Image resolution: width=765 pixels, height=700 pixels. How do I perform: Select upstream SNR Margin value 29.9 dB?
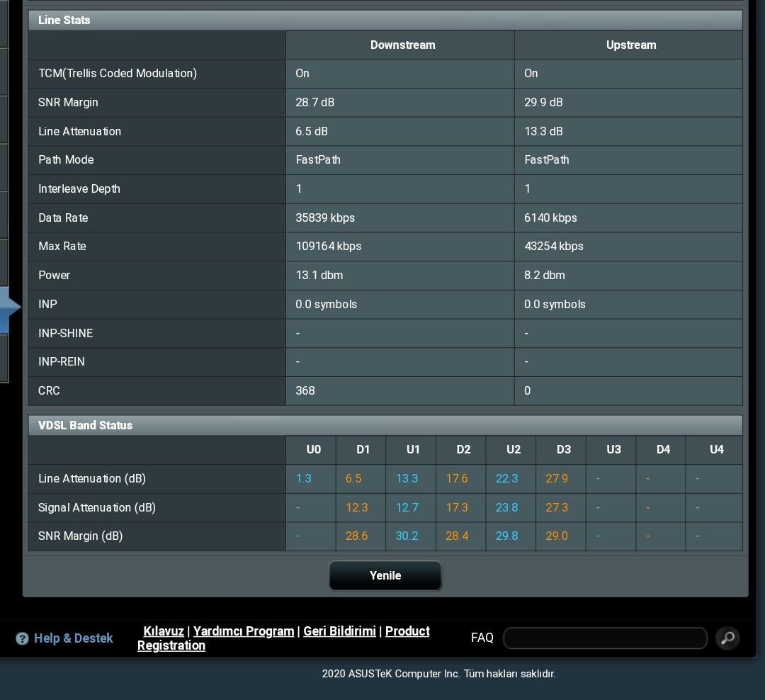point(543,102)
